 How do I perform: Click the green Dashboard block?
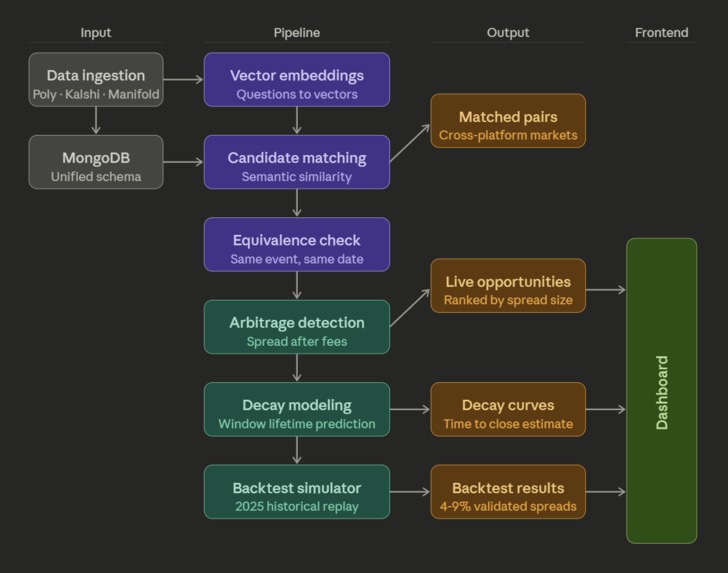[x=662, y=391]
